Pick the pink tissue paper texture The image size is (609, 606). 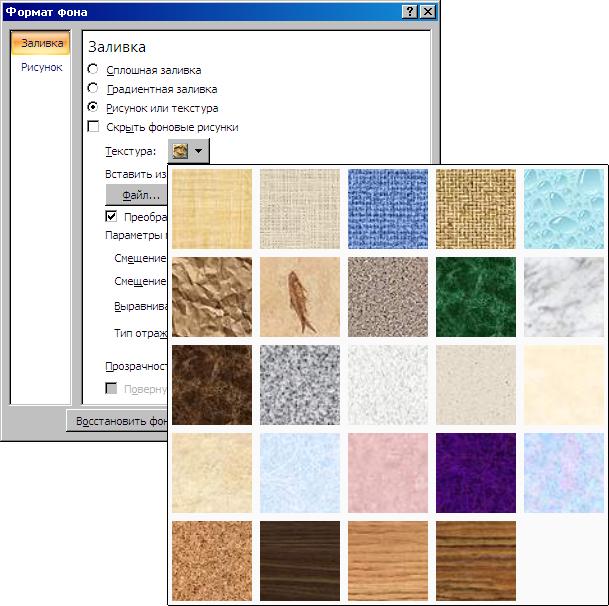pos(388,473)
